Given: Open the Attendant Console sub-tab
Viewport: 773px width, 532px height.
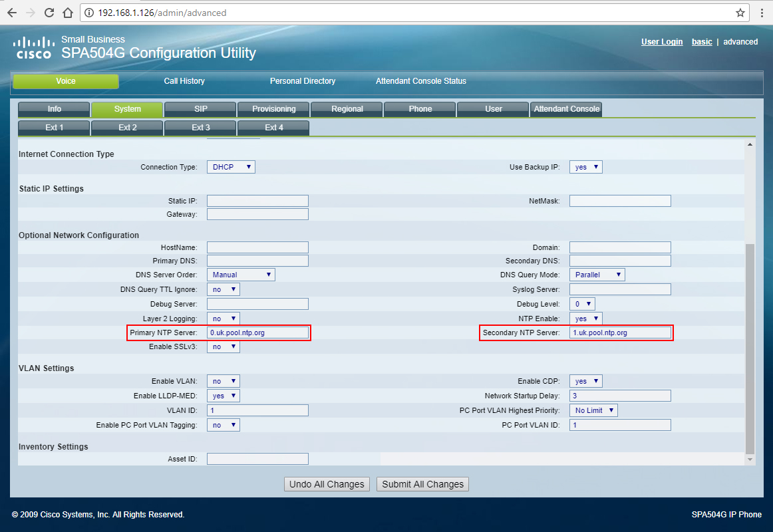Looking at the screenshot, I should (x=566, y=109).
